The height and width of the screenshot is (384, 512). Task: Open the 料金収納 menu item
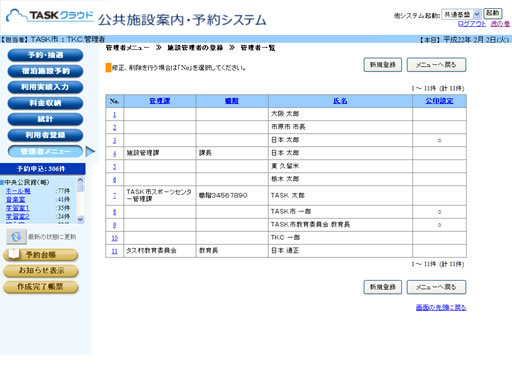[x=45, y=103]
